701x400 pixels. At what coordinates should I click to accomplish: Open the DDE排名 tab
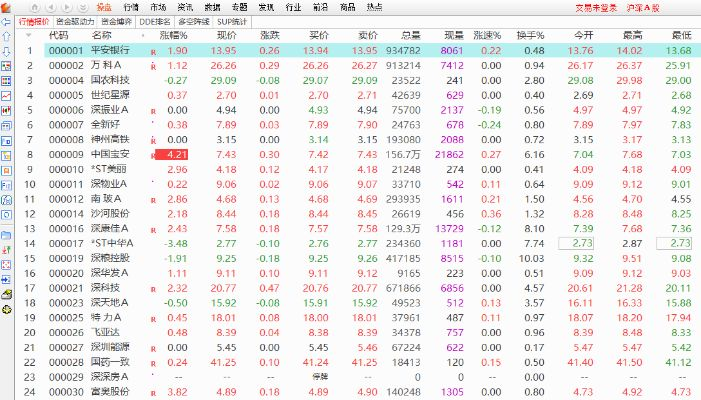[x=154, y=20]
